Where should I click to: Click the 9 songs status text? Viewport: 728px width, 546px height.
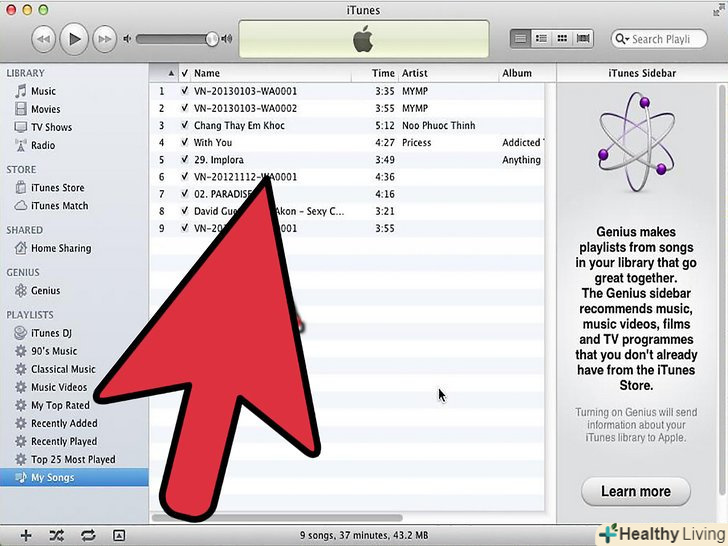click(x=364, y=535)
